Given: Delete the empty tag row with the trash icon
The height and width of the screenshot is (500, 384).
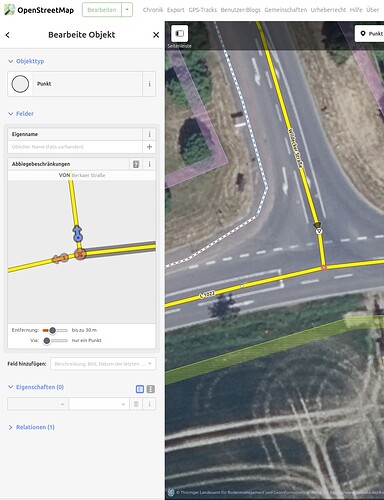Looking at the screenshot, I should (136, 404).
